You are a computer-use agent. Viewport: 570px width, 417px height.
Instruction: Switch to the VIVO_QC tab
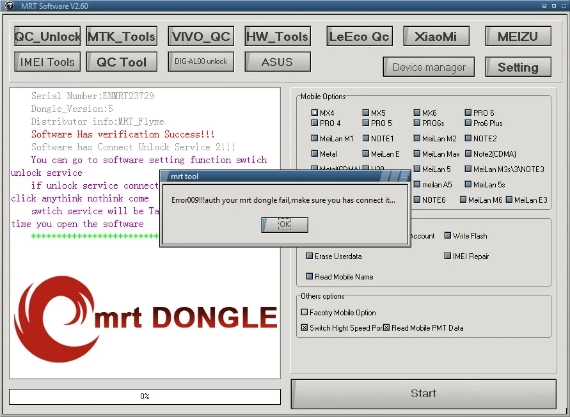point(201,36)
